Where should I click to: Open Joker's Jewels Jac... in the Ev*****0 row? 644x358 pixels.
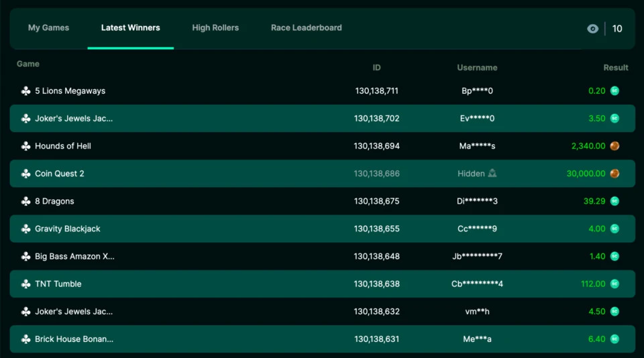tap(74, 119)
